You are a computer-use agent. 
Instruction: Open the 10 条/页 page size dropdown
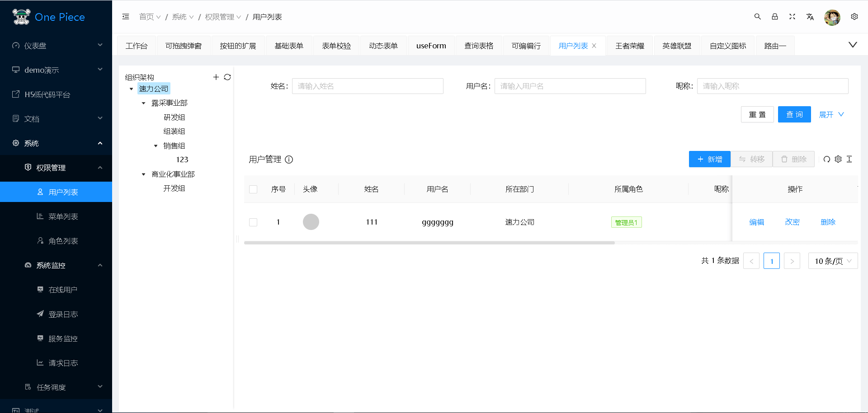point(833,261)
